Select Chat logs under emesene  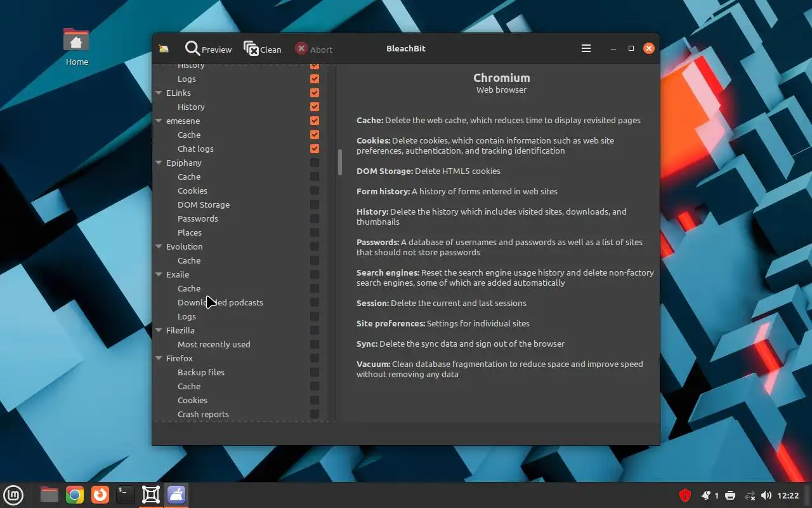tap(195, 149)
